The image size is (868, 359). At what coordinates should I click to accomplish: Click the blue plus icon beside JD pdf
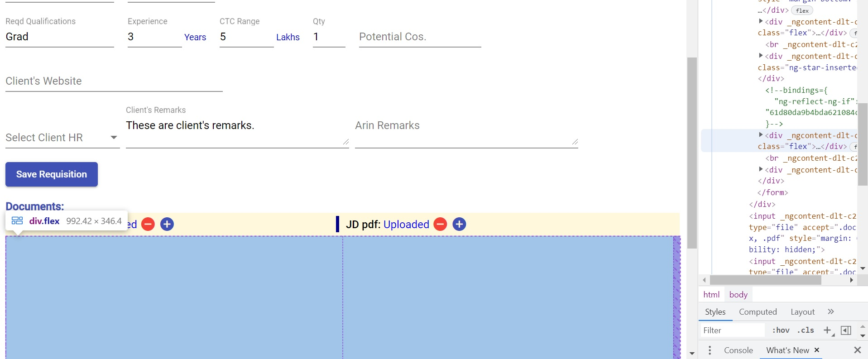point(459,224)
